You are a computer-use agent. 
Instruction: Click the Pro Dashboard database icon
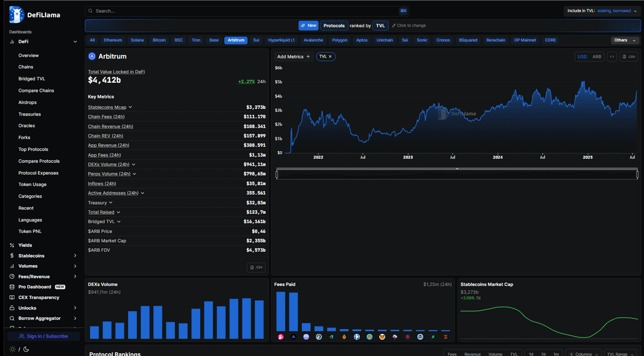(x=12, y=287)
